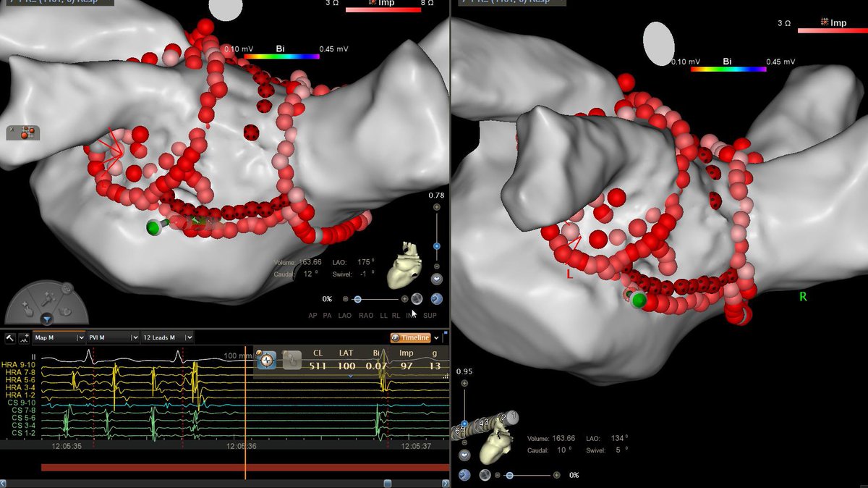
Task: Click the add-signal waveform icon in ECG toolbar
Action: pyautogui.click(x=25, y=337)
